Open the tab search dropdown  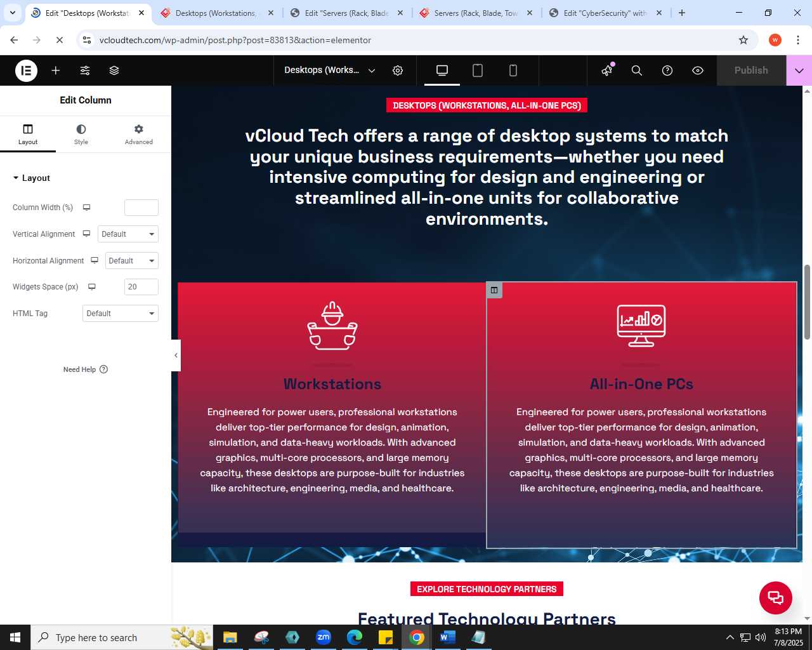[13, 13]
